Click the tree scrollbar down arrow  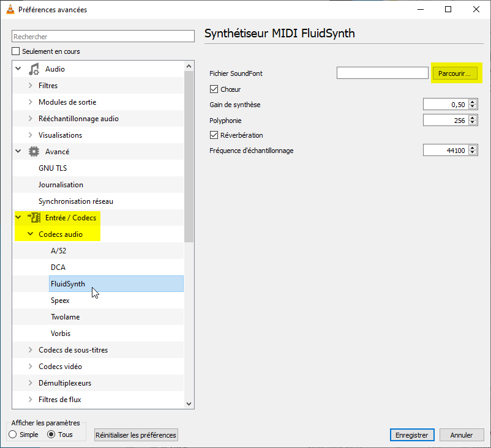pyautogui.click(x=189, y=403)
